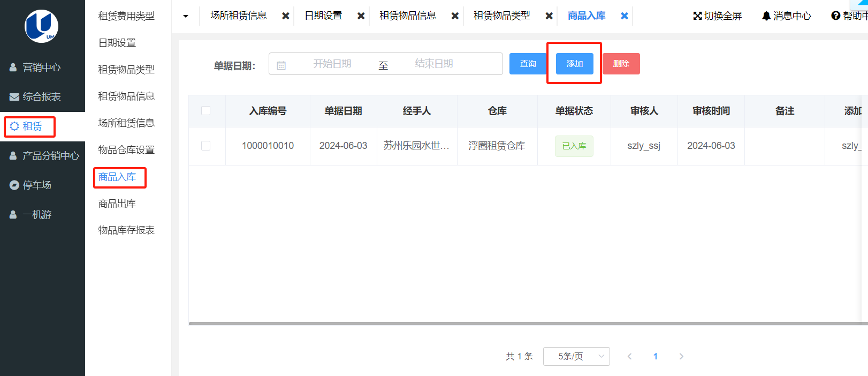Screen dimensions: 868x376
Task: Close the 场所租赁信息 tab
Action: click(x=286, y=16)
